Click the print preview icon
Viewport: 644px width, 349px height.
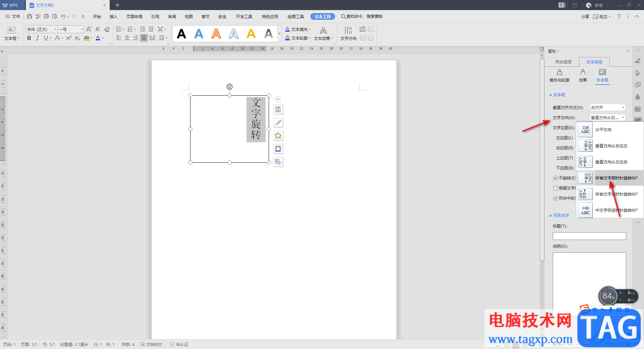(55, 16)
